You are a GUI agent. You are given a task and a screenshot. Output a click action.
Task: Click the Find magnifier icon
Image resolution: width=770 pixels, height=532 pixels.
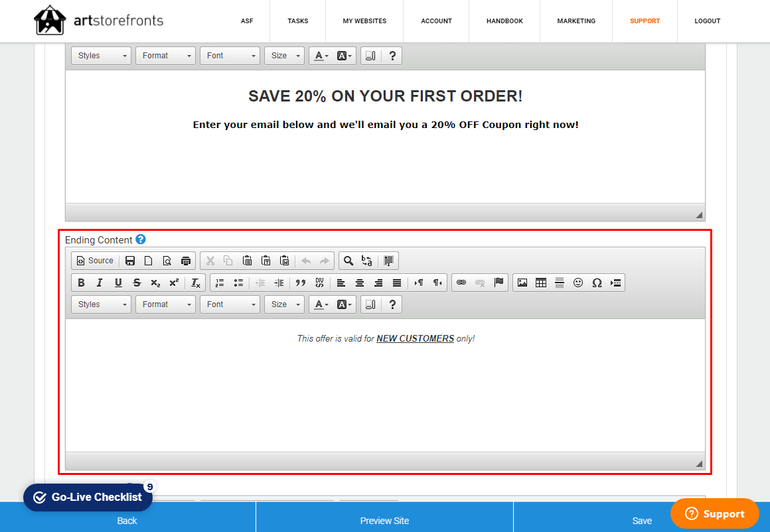348,261
